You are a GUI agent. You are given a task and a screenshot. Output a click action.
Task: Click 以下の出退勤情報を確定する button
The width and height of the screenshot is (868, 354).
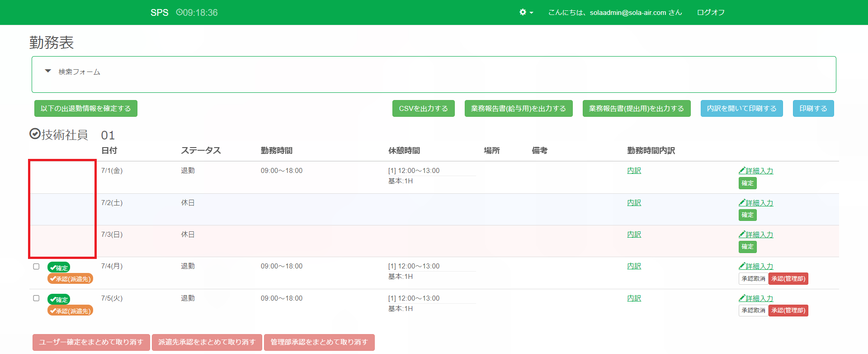(x=86, y=109)
